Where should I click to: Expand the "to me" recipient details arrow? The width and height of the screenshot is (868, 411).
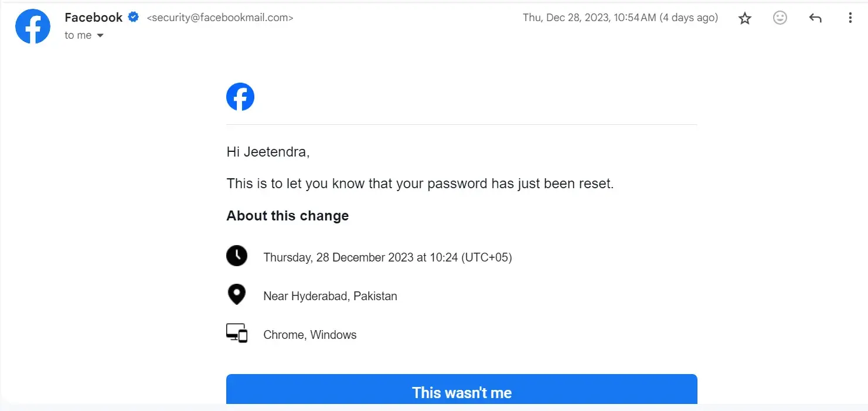click(100, 36)
